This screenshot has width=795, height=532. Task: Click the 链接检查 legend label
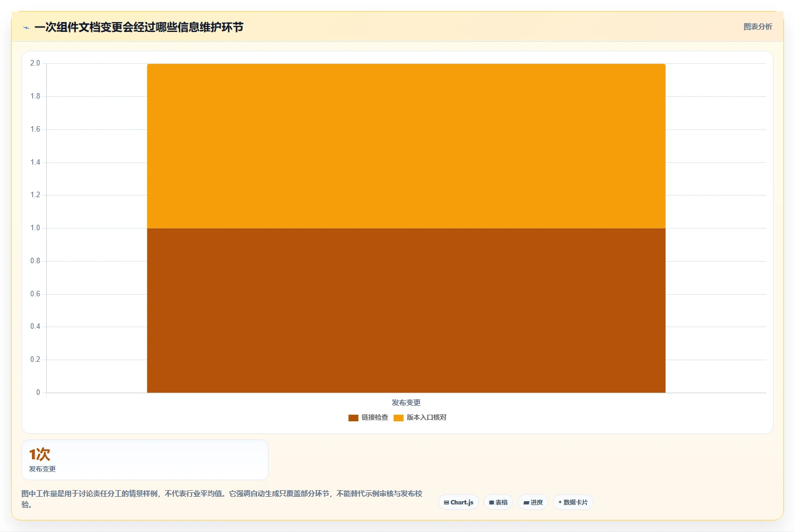point(375,417)
